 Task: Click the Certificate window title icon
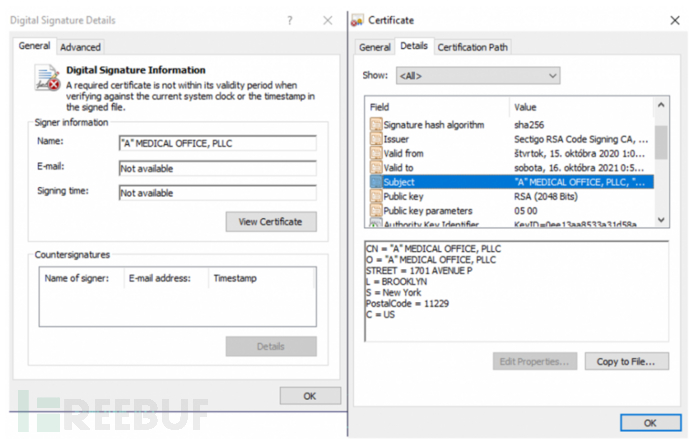[358, 20]
